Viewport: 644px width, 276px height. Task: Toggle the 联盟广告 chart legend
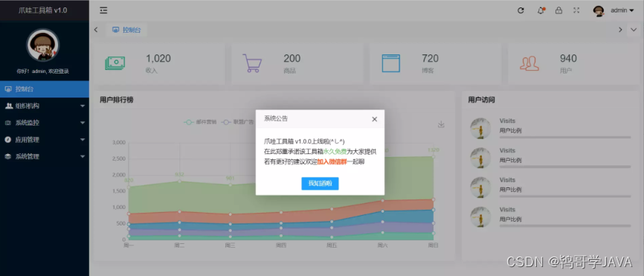pyautogui.click(x=237, y=122)
